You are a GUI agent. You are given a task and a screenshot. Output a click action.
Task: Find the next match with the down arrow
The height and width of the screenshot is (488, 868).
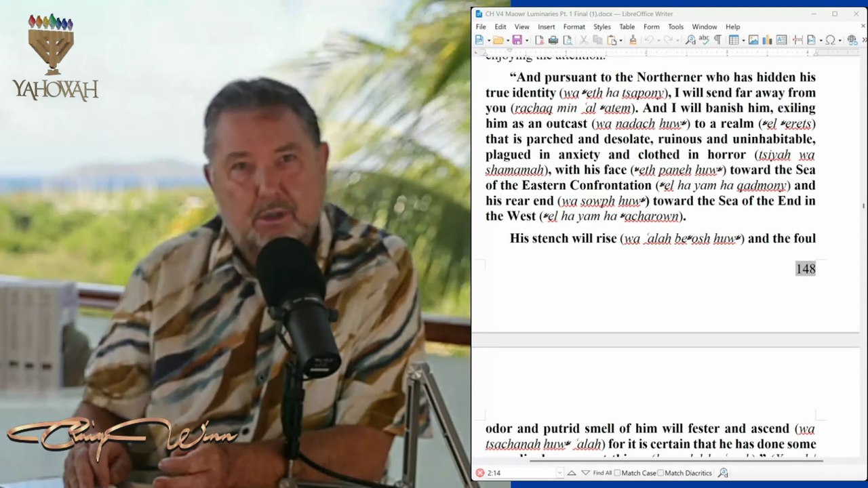click(585, 473)
